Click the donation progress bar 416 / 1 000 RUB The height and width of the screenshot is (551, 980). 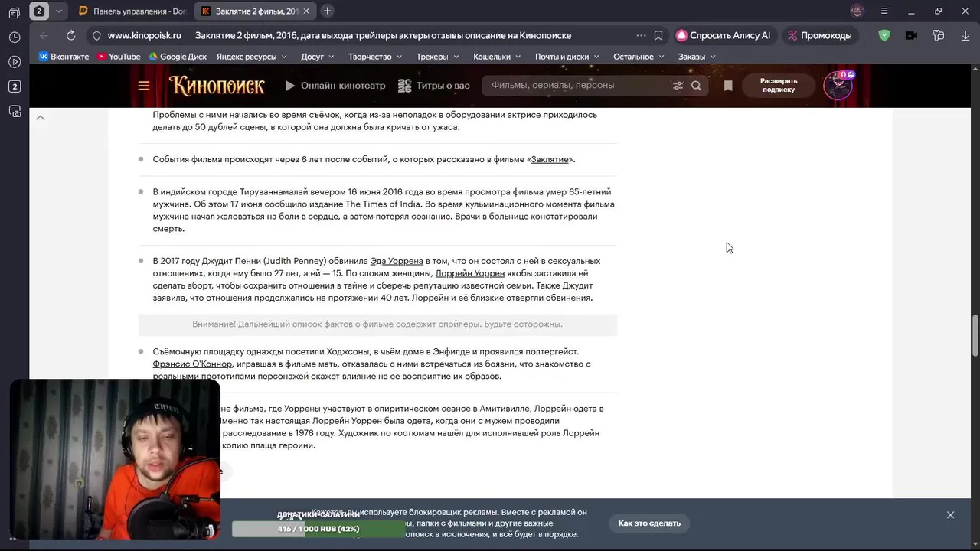(318, 529)
